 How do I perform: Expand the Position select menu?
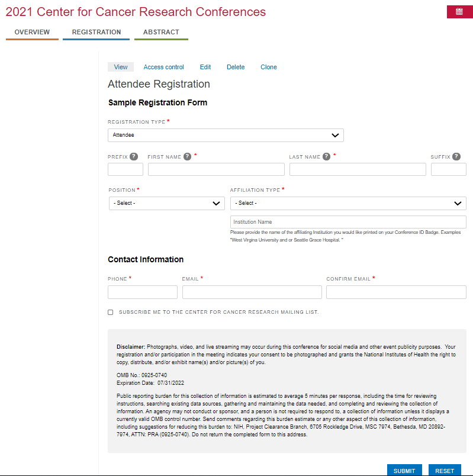(x=166, y=203)
